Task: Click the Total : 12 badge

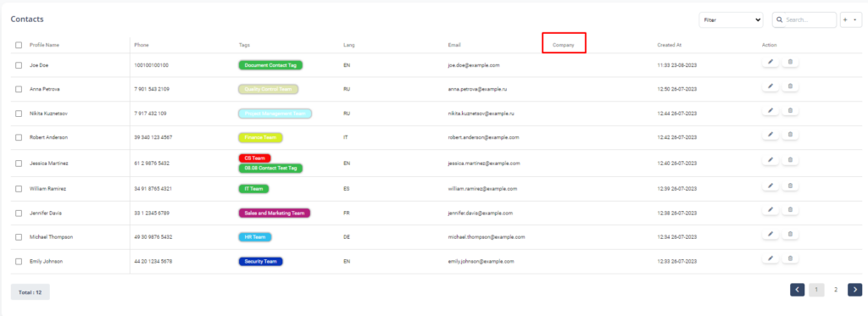Action: coord(30,292)
